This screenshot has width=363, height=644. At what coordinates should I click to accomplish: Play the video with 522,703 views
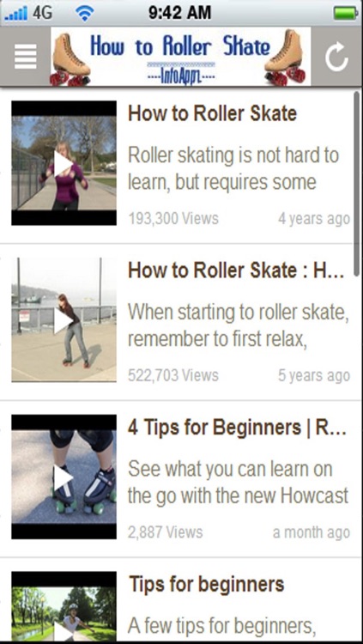64,319
